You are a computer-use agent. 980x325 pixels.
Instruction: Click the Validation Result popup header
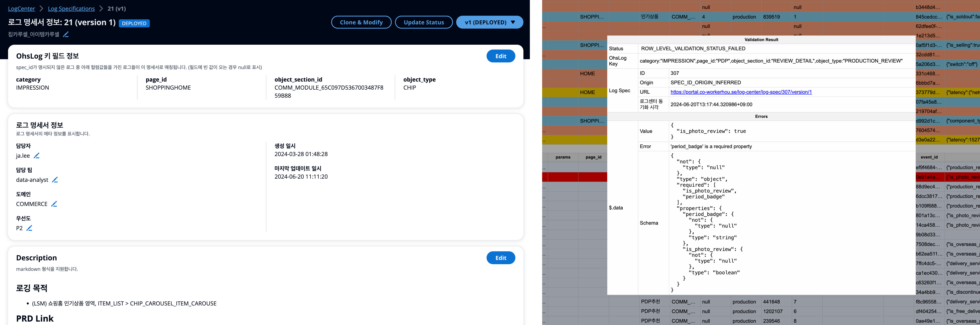(761, 40)
